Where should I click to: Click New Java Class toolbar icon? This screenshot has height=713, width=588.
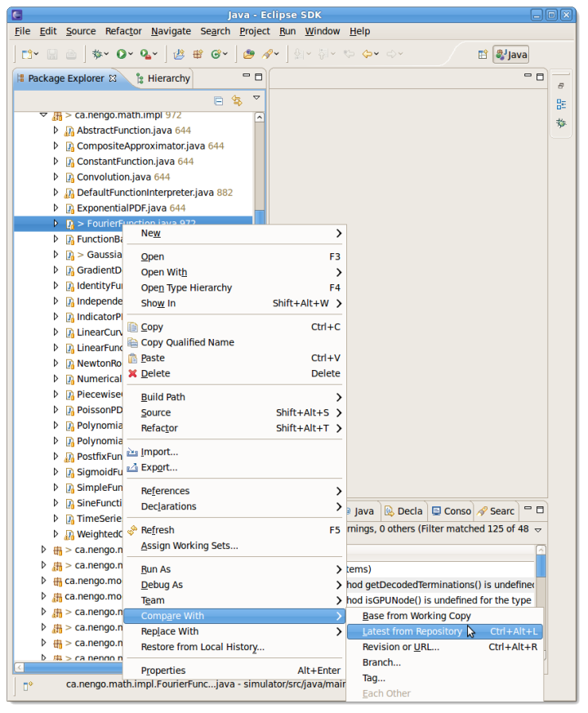pos(216,54)
